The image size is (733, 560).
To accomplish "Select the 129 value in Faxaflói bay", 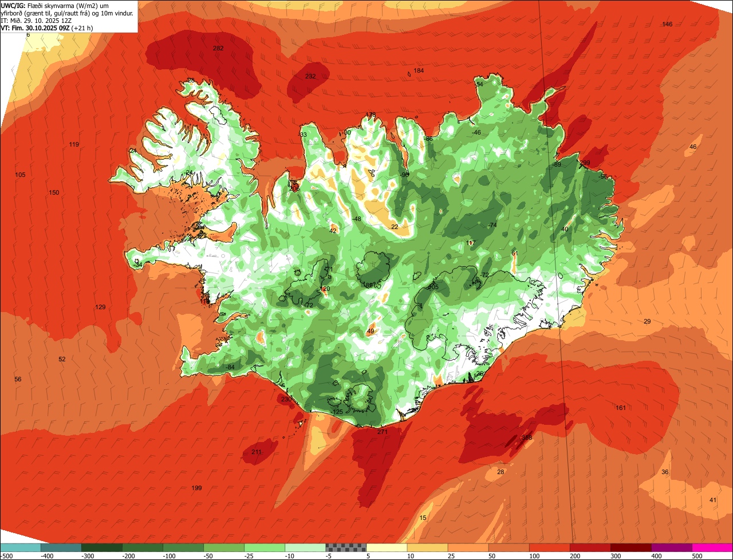I will 100,307.
